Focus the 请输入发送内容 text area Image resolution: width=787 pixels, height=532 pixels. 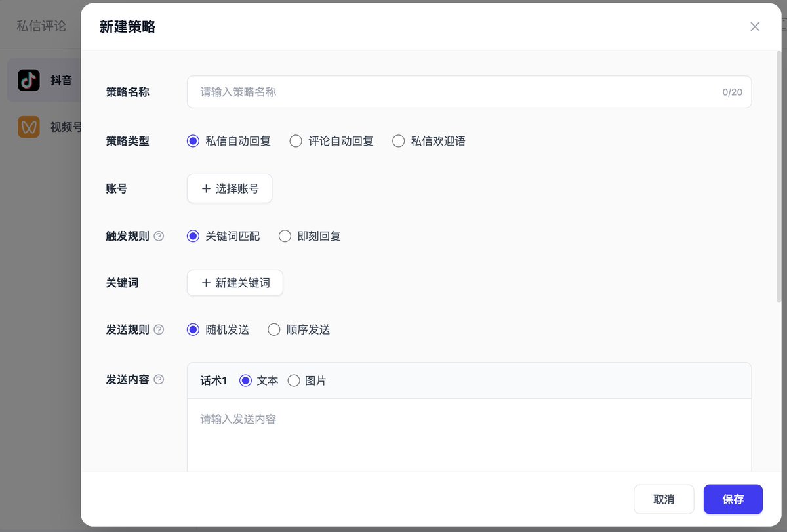469,435
